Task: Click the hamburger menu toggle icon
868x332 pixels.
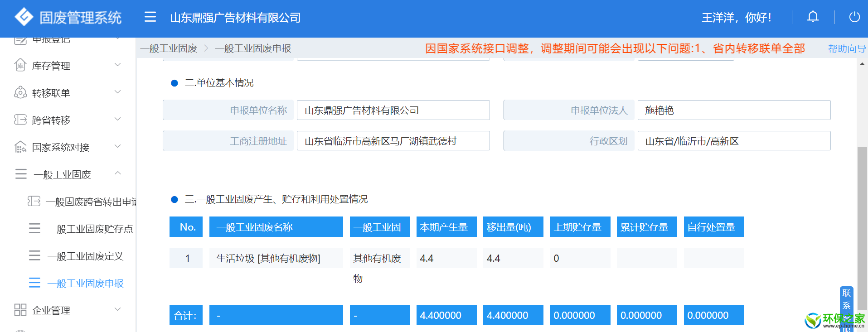Action: coord(150,17)
